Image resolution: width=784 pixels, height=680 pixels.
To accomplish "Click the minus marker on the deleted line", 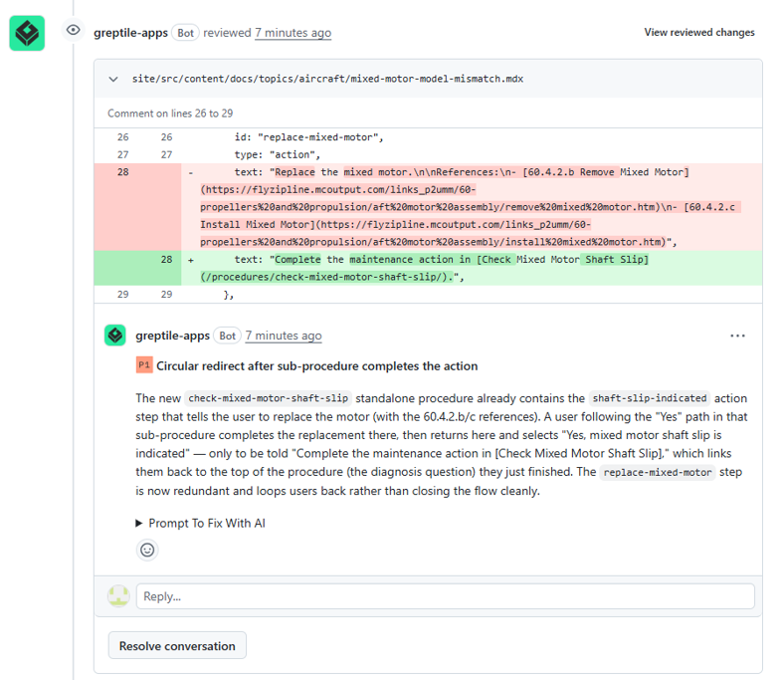I will pos(190,173).
